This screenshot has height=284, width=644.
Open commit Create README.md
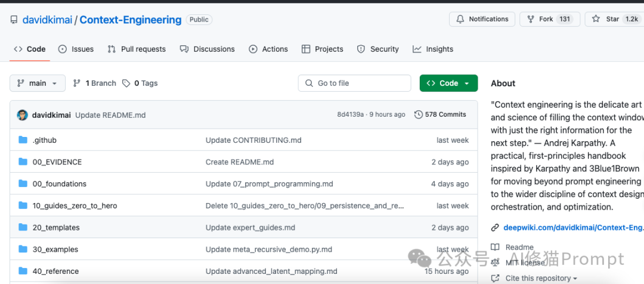(240, 163)
